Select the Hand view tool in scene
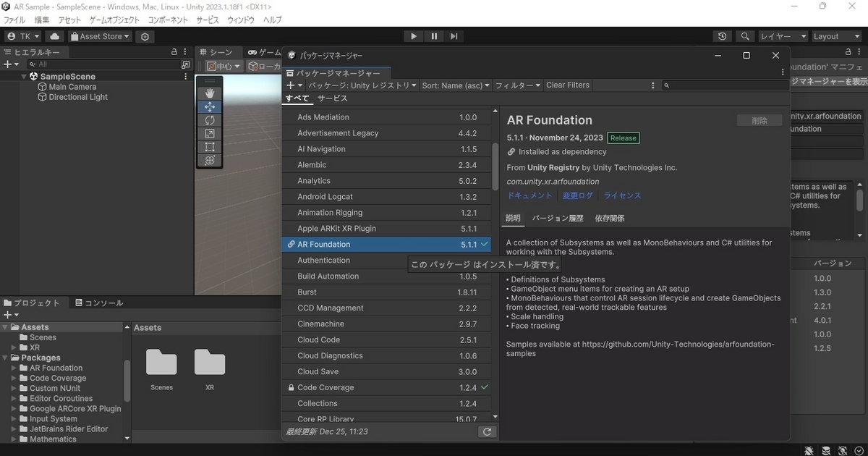868x456 pixels. [210, 93]
